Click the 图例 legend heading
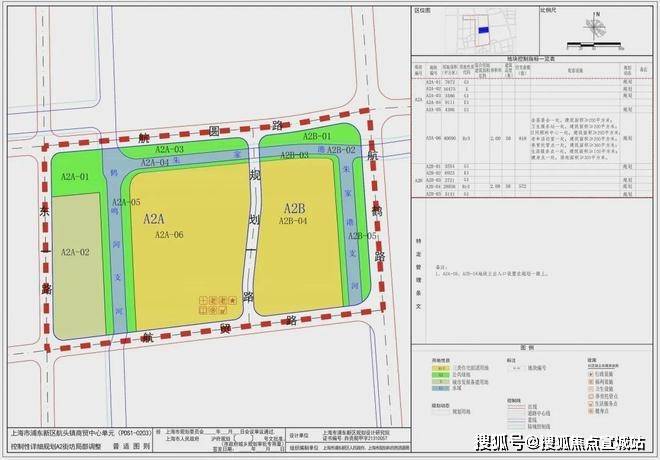Screen dimensions: 660x460 point(527,348)
